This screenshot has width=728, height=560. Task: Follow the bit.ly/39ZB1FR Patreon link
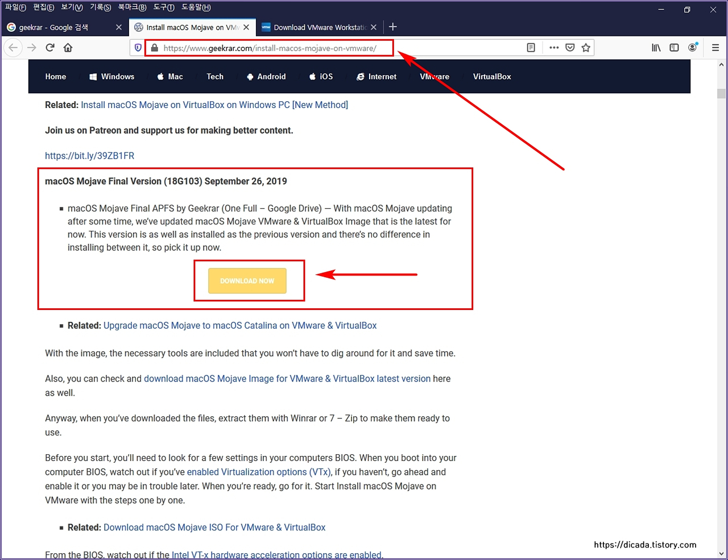click(x=90, y=156)
